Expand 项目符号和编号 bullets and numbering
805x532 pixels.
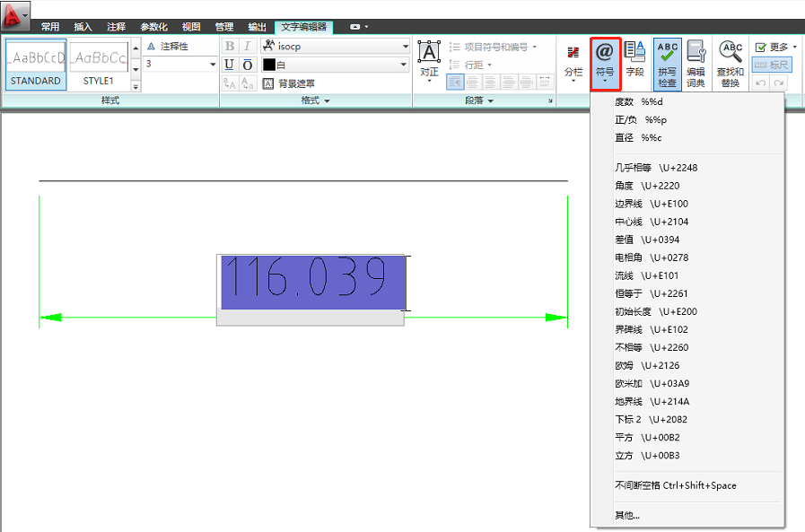[x=493, y=47]
